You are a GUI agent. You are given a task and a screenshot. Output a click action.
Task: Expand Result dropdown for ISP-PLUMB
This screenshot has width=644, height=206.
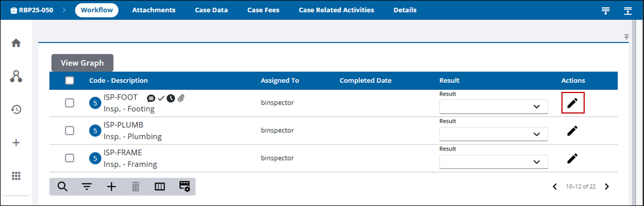point(494,134)
